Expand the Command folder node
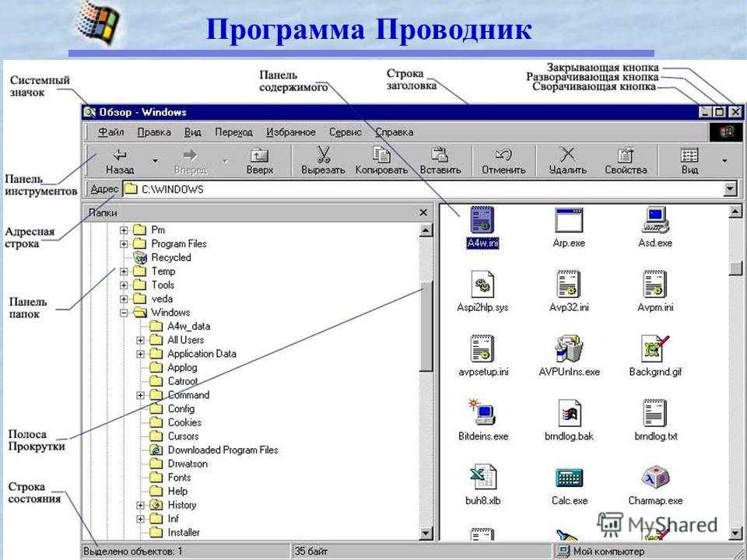This screenshot has width=747, height=560. (140, 395)
